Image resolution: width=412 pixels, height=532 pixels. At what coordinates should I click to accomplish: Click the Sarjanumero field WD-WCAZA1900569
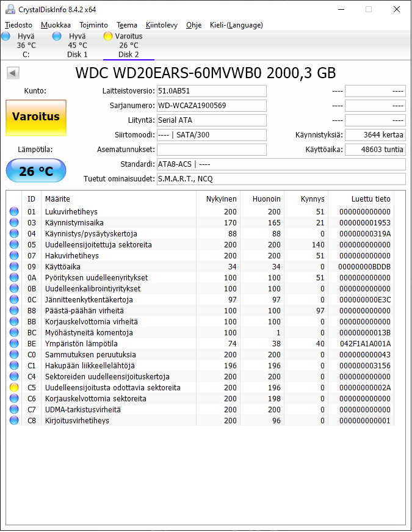pyautogui.click(x=212, y=106)
